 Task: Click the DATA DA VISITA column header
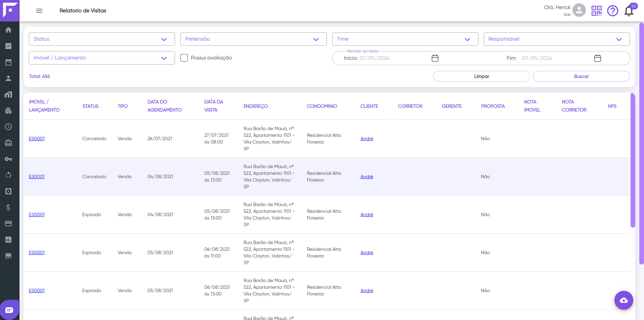[x=214, y=106]
